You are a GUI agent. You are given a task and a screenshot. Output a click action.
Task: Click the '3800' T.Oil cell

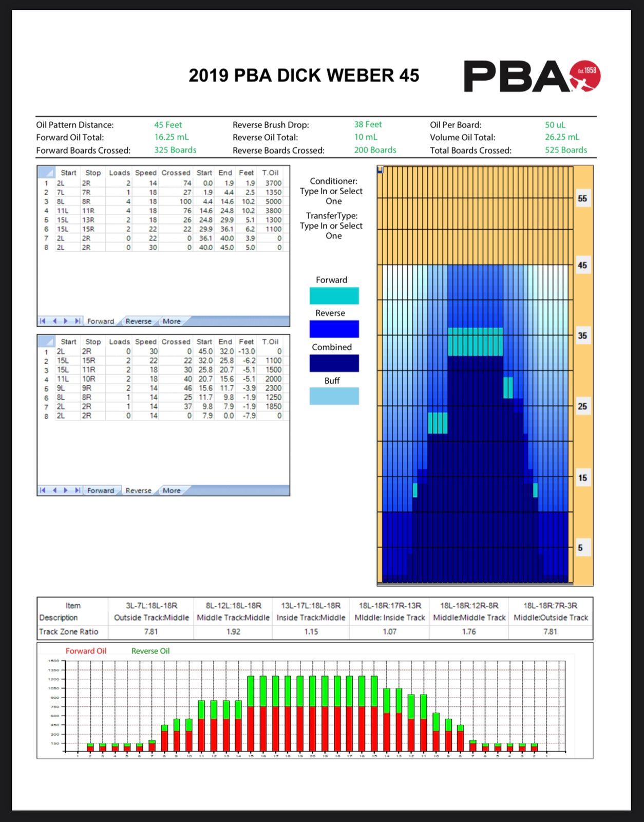[273, 211]
